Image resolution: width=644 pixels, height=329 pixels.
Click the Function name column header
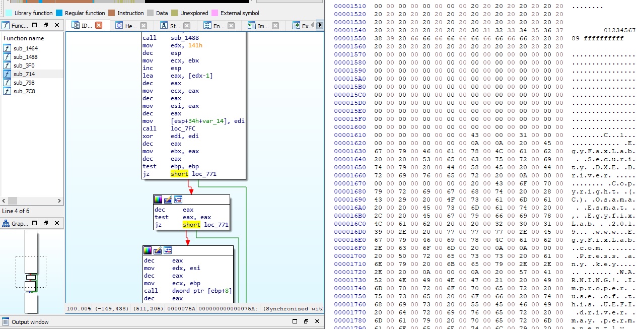point(24,38)
